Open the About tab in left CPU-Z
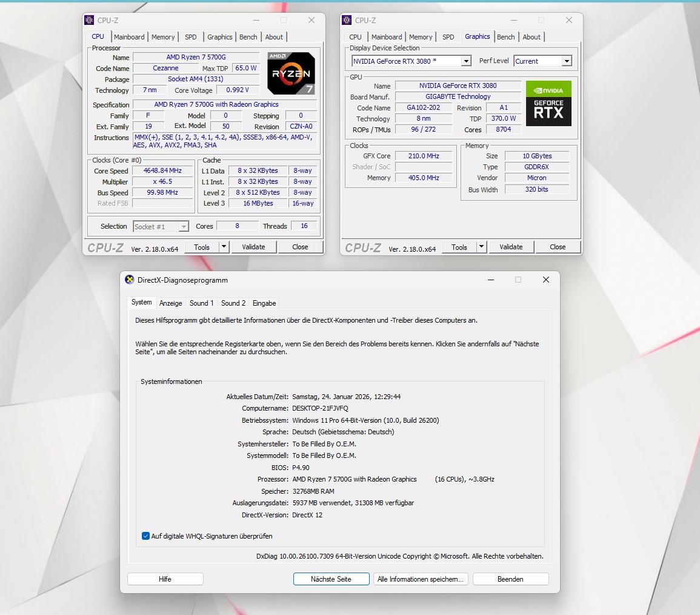700x615 pixels. 274,37
